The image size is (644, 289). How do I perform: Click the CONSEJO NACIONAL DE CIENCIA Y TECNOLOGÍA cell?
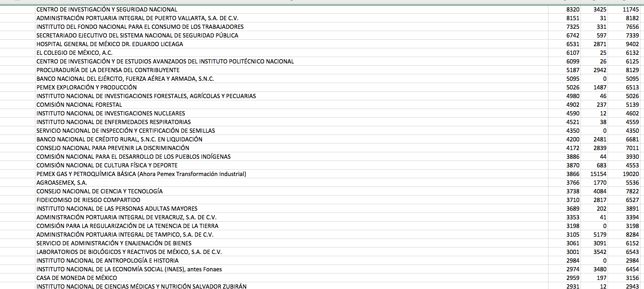[100, 191]
